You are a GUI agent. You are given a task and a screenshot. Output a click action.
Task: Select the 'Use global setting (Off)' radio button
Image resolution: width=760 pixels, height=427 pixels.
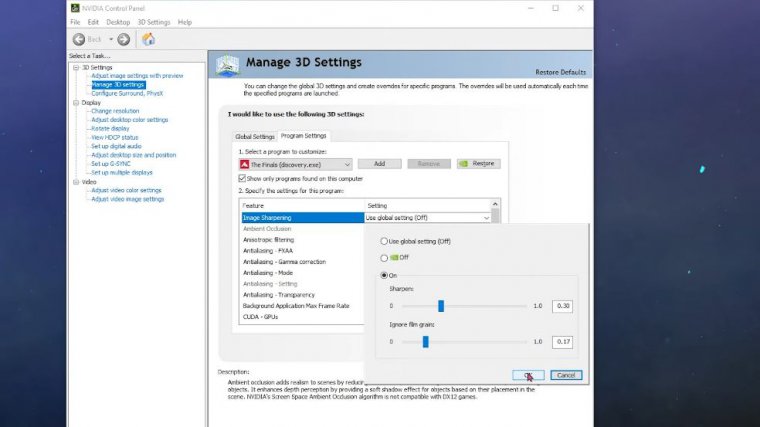coord(385,241)
